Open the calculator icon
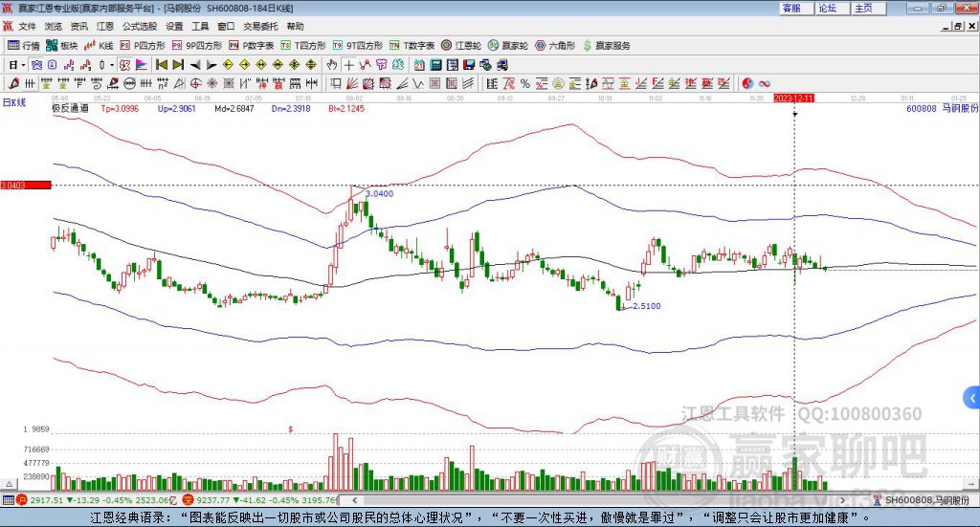This screenshot has width=980, height=527. pyautogui.click(x=435, y=65)
